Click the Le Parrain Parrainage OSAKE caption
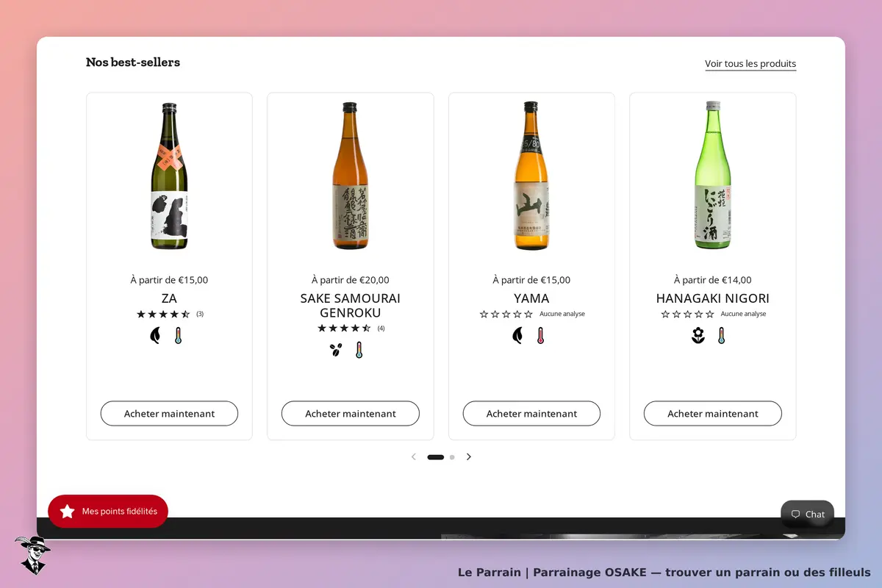 [x=664, y=572]
